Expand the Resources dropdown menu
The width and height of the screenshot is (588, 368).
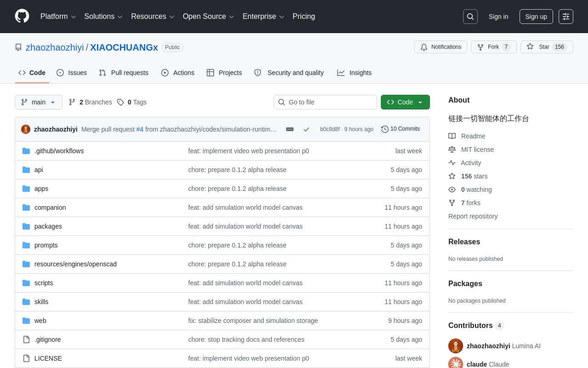coord(153,17)
